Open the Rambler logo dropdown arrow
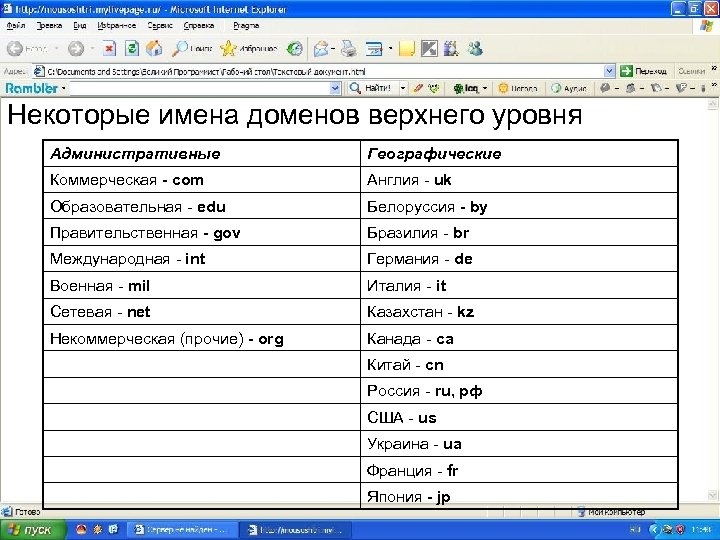 tap(63, 88)
